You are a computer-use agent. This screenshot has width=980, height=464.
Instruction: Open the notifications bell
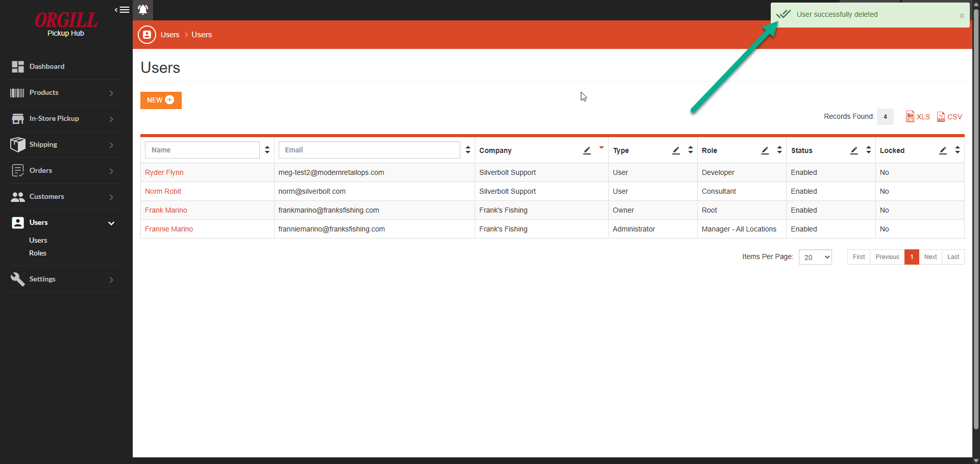click(x=143, y=10)
